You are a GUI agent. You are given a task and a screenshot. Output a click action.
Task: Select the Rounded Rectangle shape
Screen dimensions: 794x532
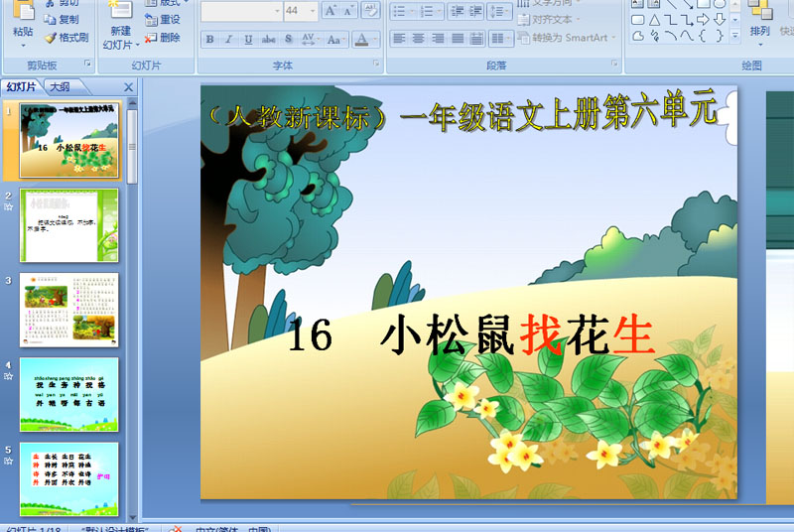point(638,20)
